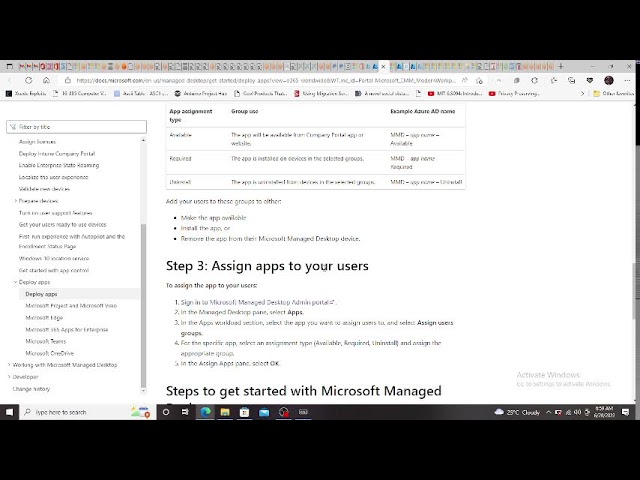Open Microsoft Store from the taskbar
640x480 pixels.
tap(244, 412)
